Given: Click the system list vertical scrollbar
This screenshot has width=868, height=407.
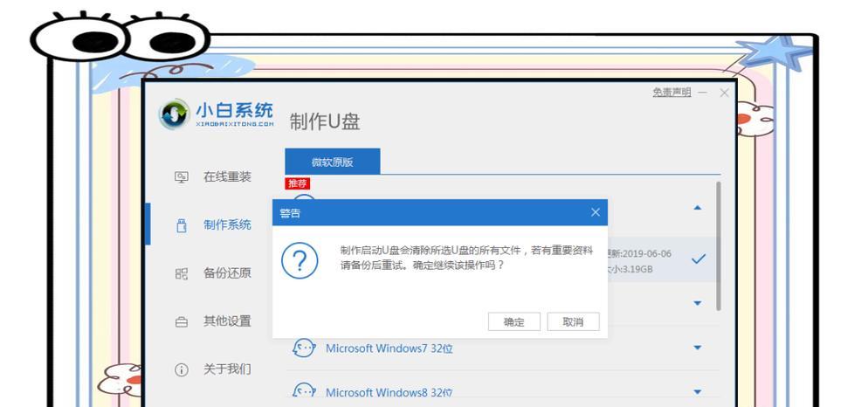Looking at the screenshot, I should 719,246.
